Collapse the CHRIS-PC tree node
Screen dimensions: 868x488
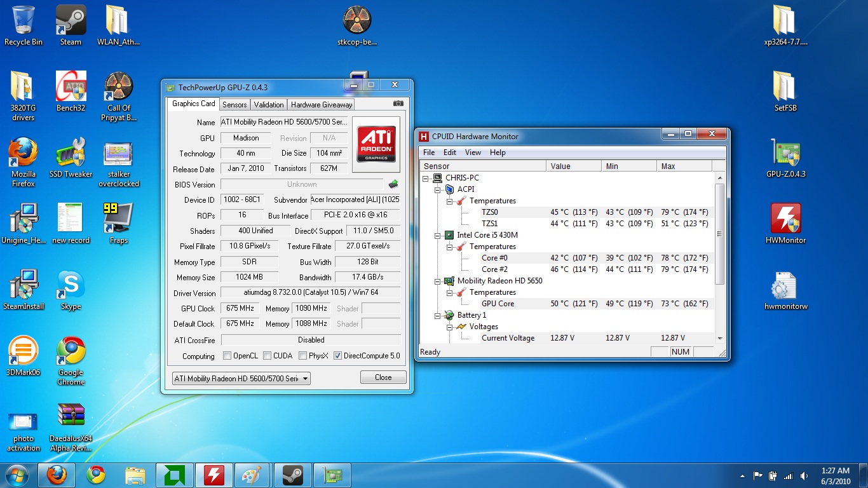[x=426, y=178]
